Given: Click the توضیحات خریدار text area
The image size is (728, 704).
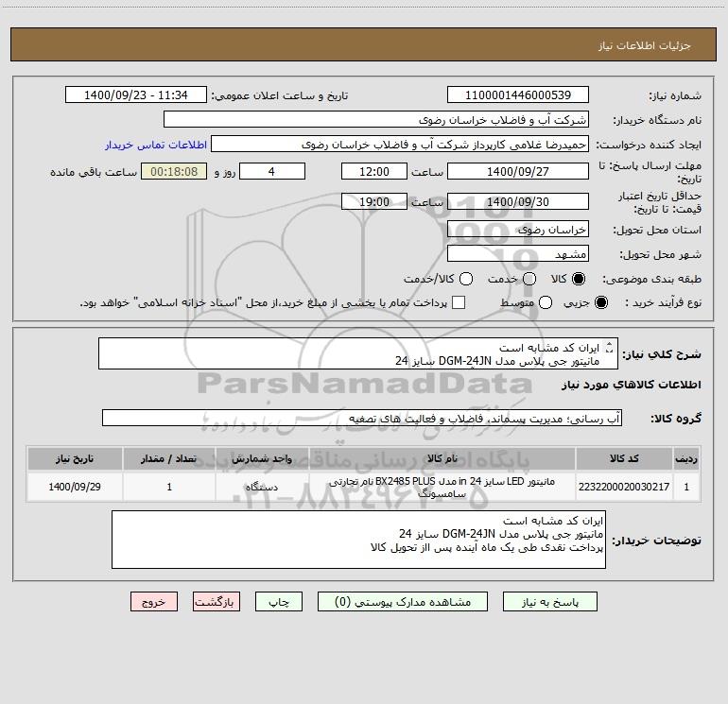Looking at the screenshot, I should click(x=358, y=540).
